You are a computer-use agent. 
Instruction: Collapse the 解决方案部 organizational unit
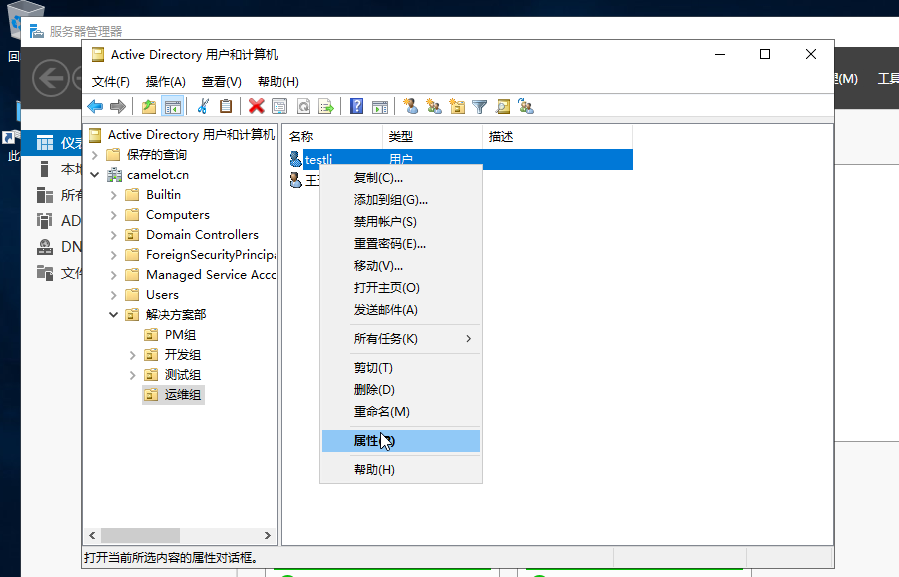tap(114, 315)
